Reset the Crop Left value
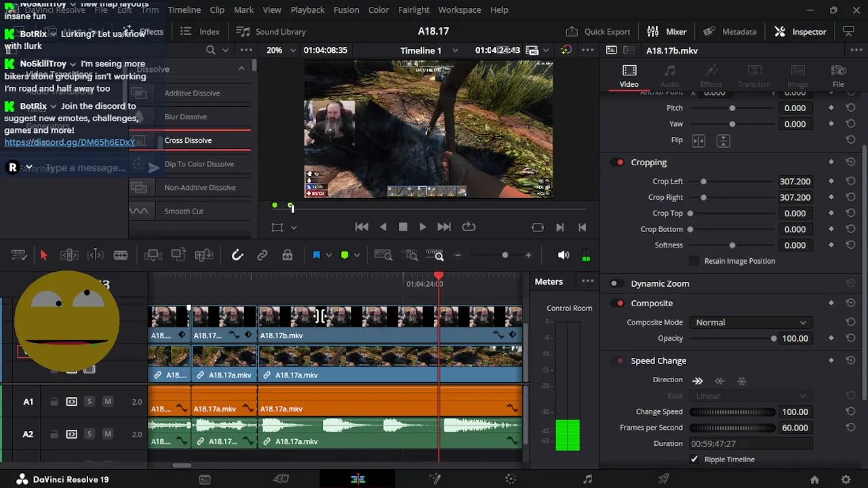The image size is (868, 488). (x=850, y=182)
